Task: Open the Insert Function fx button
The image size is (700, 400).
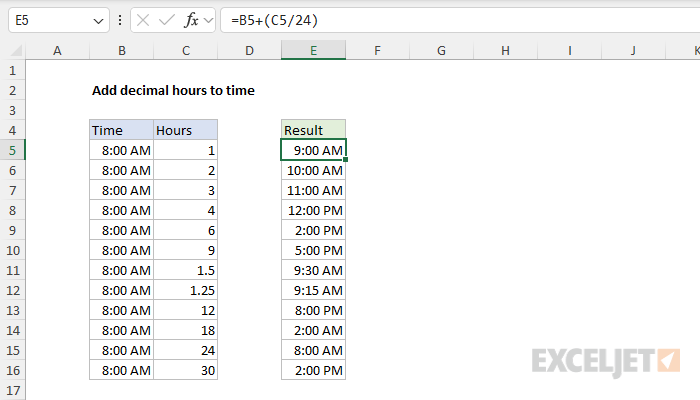Action: coord(191,20)
